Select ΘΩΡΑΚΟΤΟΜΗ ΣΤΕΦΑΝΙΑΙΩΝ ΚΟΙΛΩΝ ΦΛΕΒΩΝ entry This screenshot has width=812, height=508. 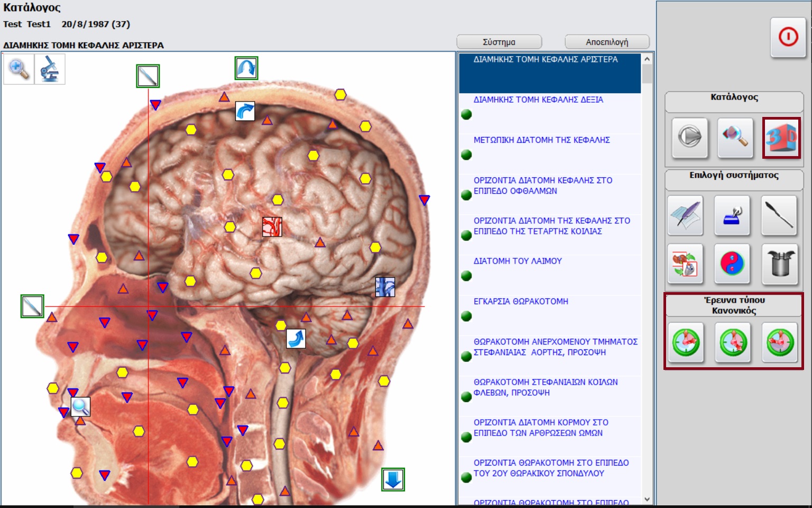[550, 395]
